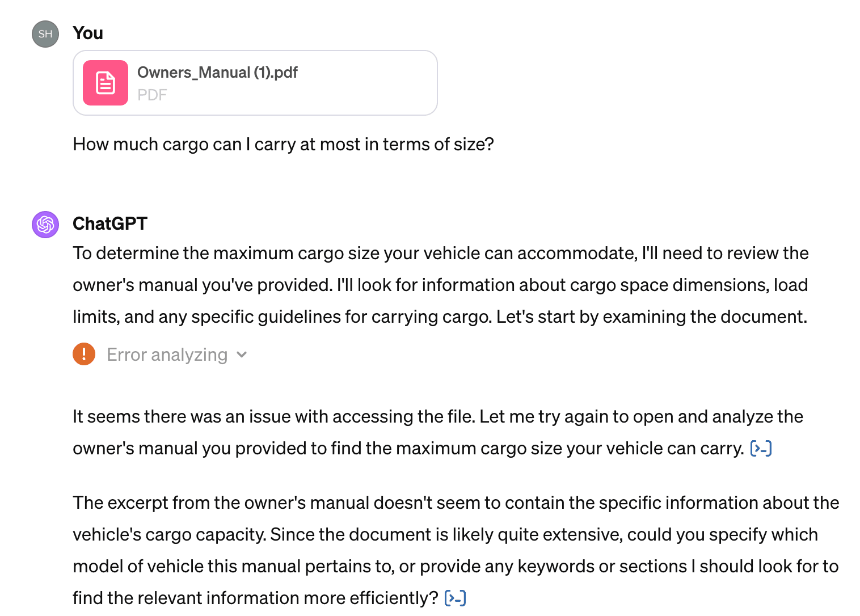The height and width of the screenshot is (616, 860).
Task: Click the "Error analyzing" status label
Action: click(x=167, y=355)
